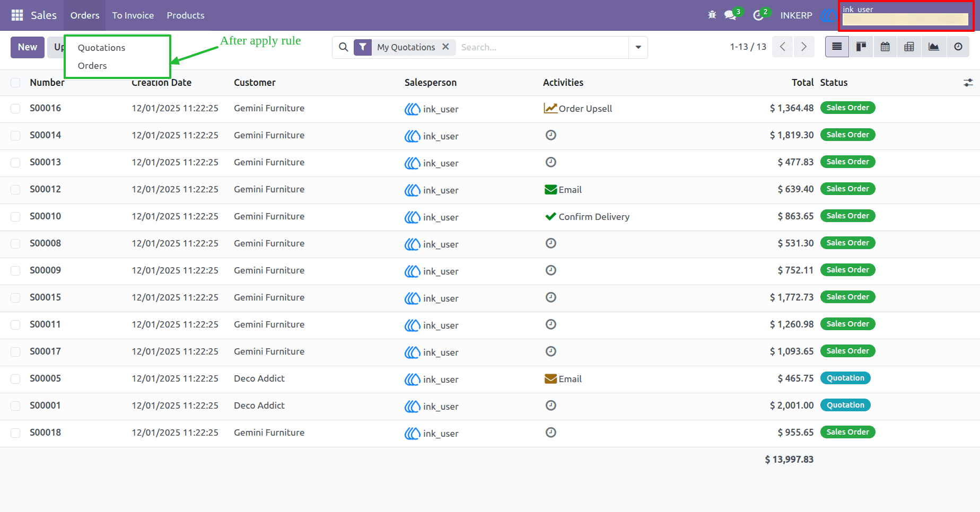Screen dimensions: 980x512
Task: Expand the search options dropdown arrow
Action: tap(638, 47)
